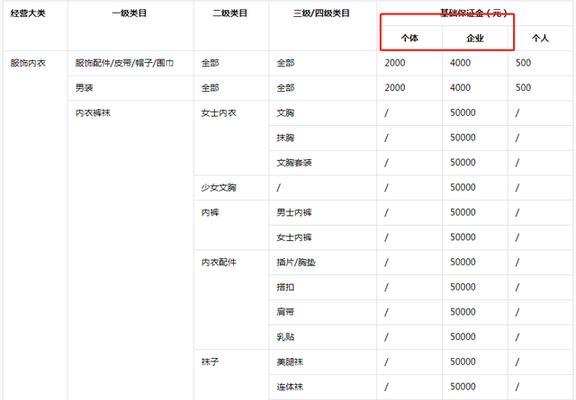The image size is (576, 400).
Task: Select the 女士内衣 second-level cell
Action: (x=219, y=113)
